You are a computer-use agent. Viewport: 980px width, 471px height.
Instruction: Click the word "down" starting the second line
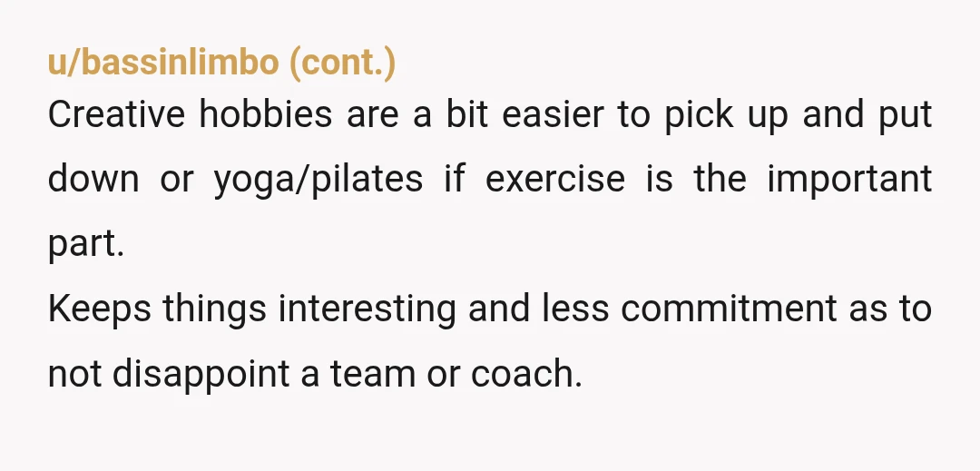[93, 180]
